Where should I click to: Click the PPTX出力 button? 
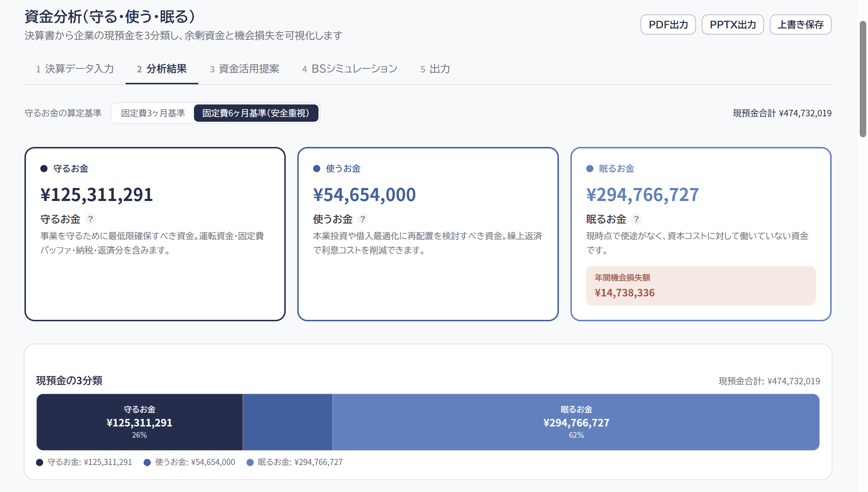pos(733,24)
